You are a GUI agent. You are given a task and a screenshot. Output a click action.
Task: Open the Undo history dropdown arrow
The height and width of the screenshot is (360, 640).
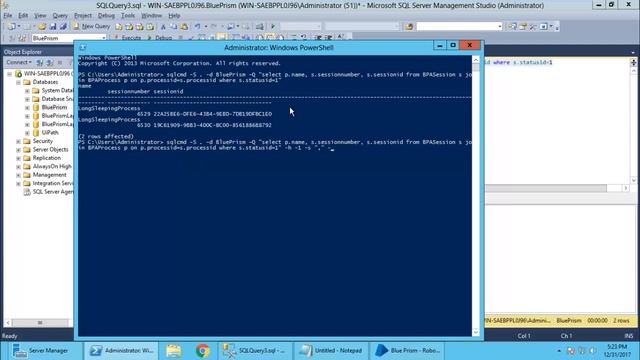point(206,27)
